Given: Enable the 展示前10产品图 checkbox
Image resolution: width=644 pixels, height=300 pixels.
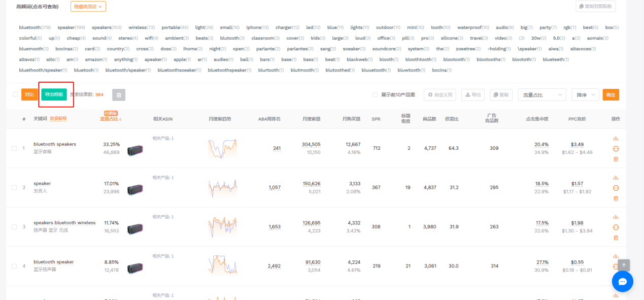Looking at the screenshot, I should coord(375,95).
